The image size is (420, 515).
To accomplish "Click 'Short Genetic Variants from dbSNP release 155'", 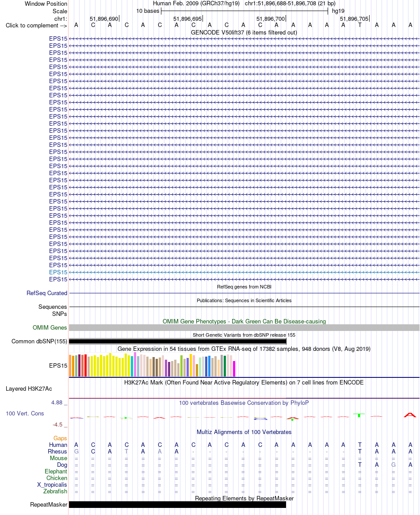I will pos(244,335).
